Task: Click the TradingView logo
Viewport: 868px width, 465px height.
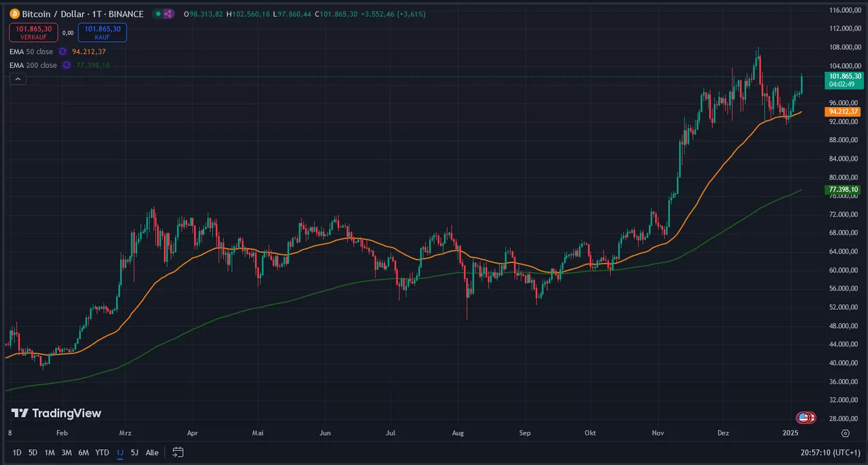Action: click(x=56, y=413)
